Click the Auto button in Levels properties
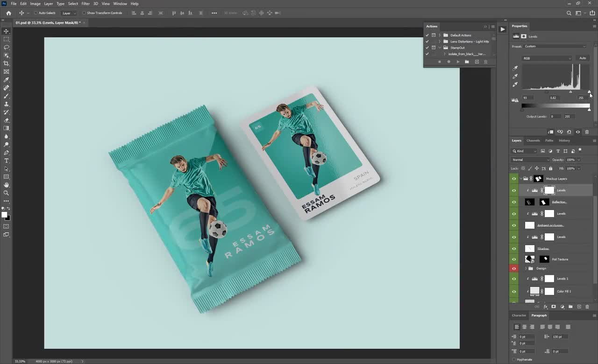Screen dimensions: 598x364 (583, 58)
